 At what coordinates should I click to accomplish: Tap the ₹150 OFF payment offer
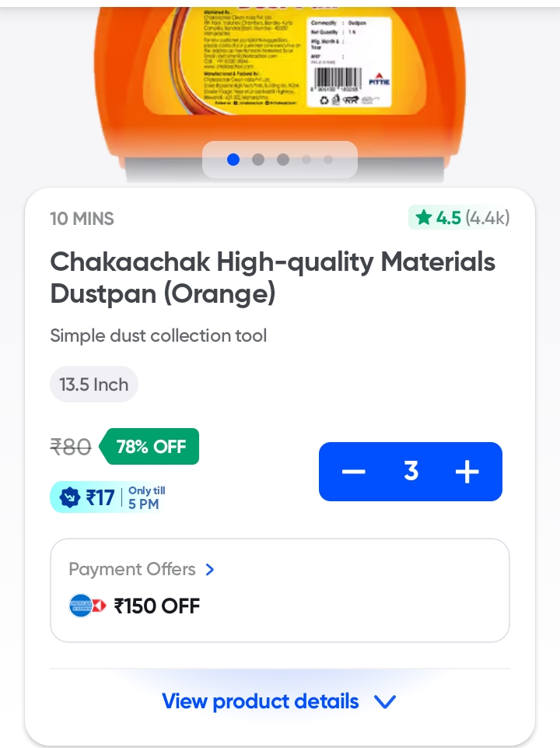point(157,606)
